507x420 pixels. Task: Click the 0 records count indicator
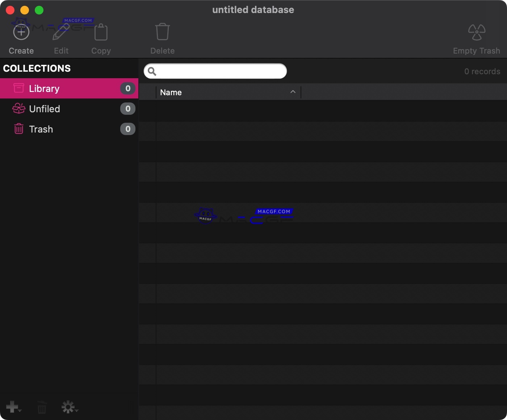(482, 71)
